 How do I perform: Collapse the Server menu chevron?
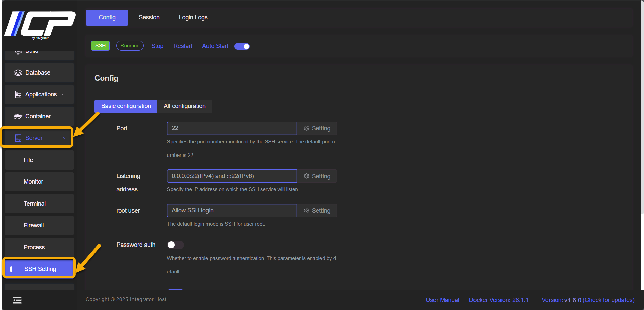coord(63,138)
